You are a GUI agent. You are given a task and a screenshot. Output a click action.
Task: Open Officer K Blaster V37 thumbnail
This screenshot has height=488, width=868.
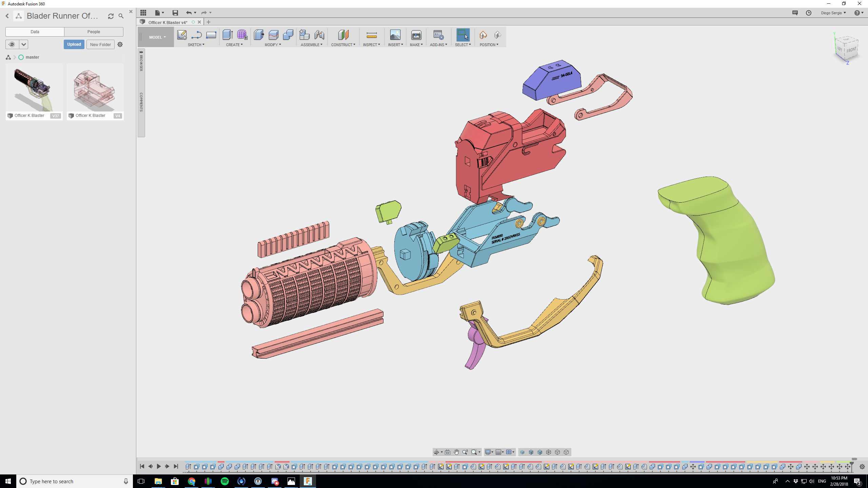[x=34, y=87]
